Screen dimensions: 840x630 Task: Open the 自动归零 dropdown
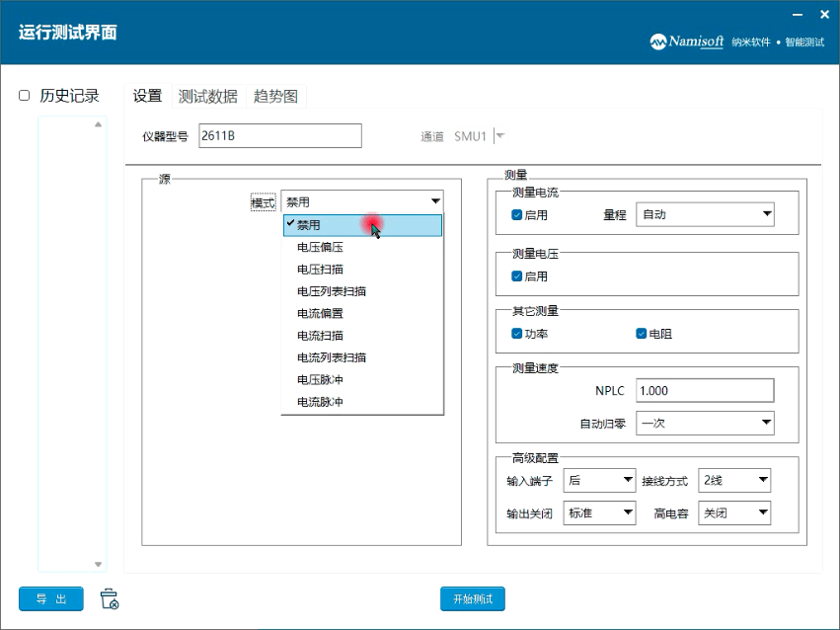click(x=704, y=423)
